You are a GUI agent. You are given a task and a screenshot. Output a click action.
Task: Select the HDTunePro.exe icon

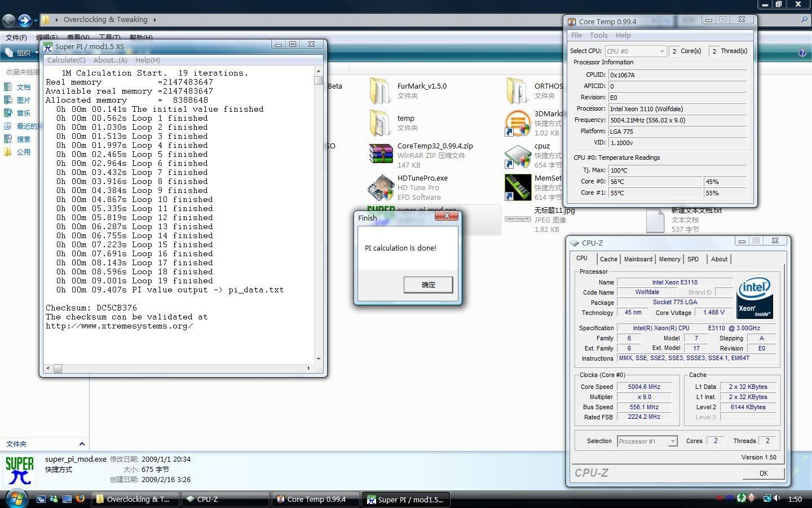tap(381, 187)
